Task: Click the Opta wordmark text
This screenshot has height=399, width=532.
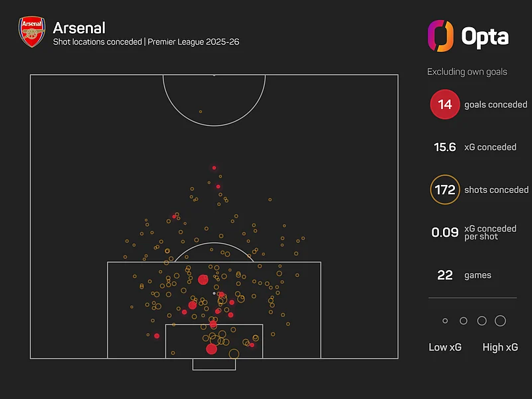Action: 484,36
